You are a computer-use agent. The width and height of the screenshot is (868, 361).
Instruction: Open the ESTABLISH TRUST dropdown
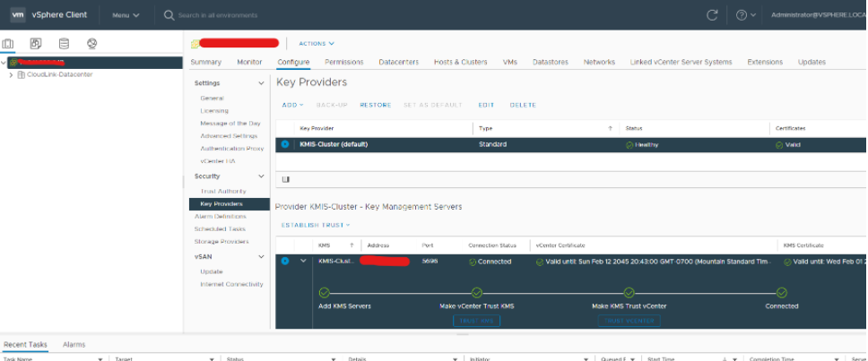coord(316,225)
